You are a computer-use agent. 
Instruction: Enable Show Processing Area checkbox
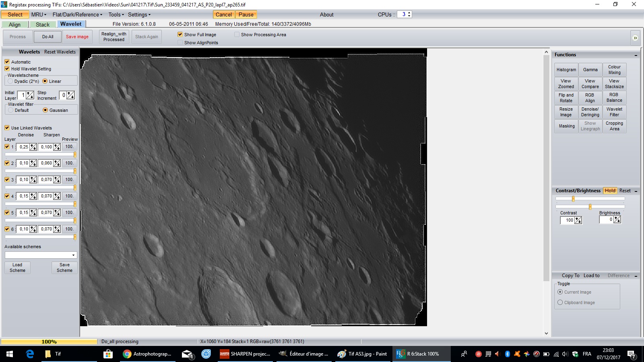click(237, 35)
